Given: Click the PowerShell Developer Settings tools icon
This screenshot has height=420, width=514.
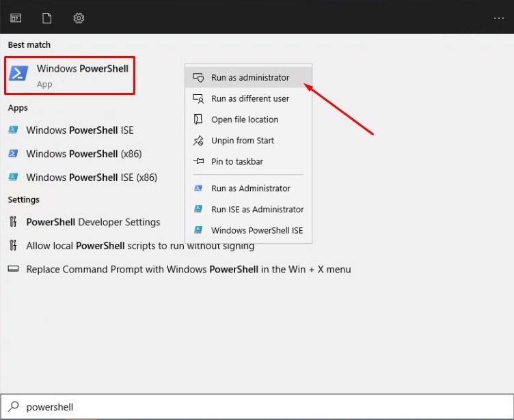Looking at the screenshot, I should (x=13, y=222).
